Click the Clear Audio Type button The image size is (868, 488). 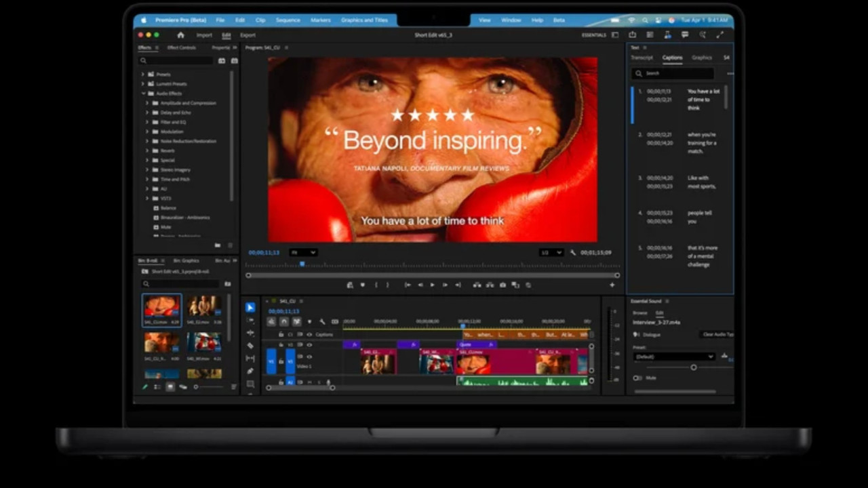point(717,335)
